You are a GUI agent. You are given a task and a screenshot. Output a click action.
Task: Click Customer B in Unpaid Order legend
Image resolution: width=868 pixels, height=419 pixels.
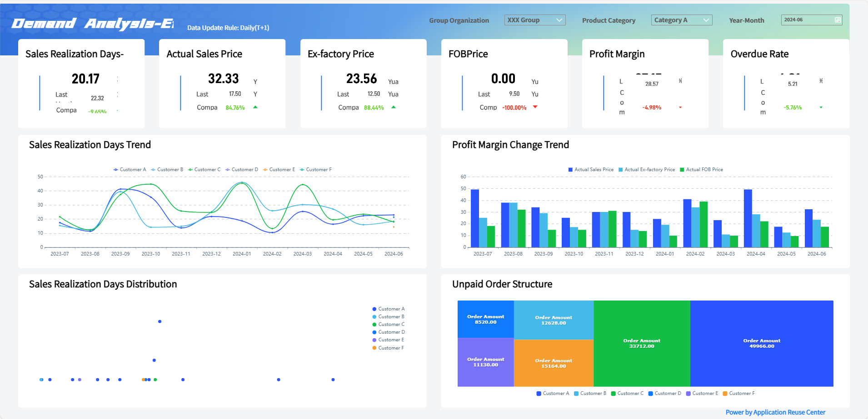[590, 394]
